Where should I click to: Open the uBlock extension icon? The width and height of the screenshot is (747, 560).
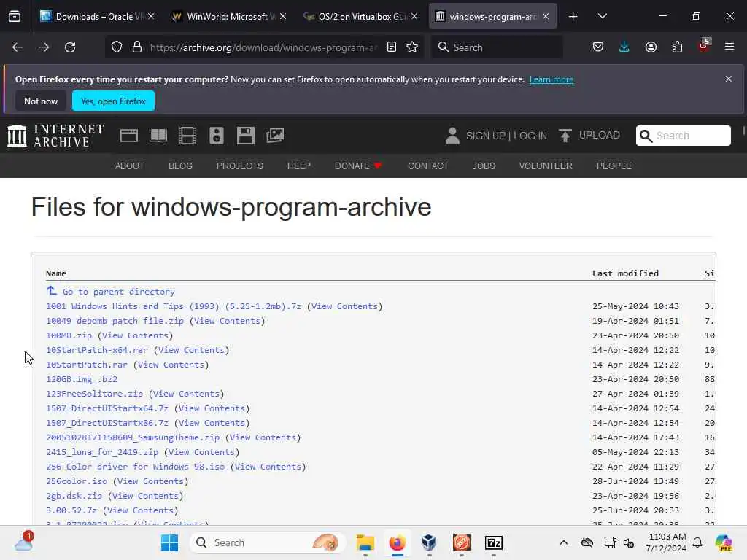point(704,46)
